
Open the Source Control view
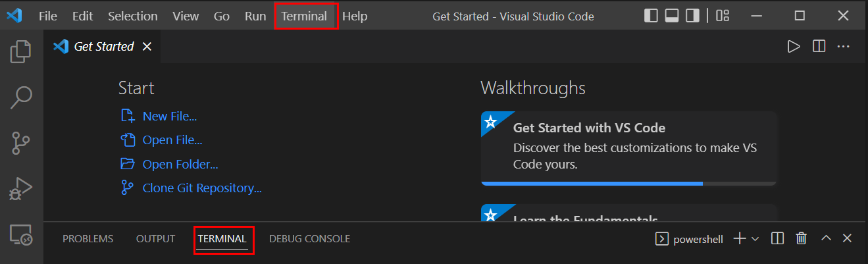[21, 143]
